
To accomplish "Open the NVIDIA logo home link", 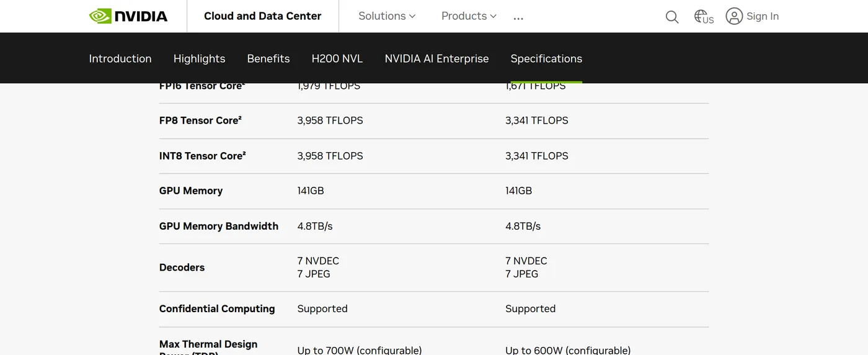I will (x=128, y=16).
